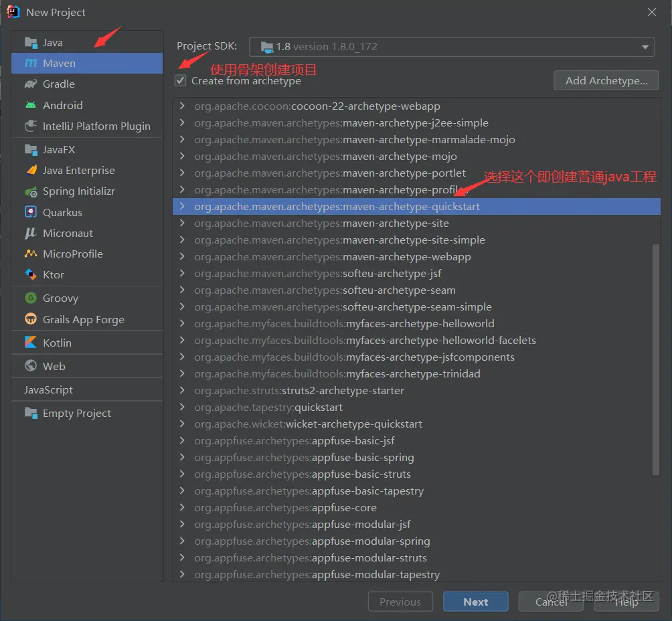Screen dimensions: 672x621
Task: Click the Quarkus logo icon
Action: [x=31, y=211]
